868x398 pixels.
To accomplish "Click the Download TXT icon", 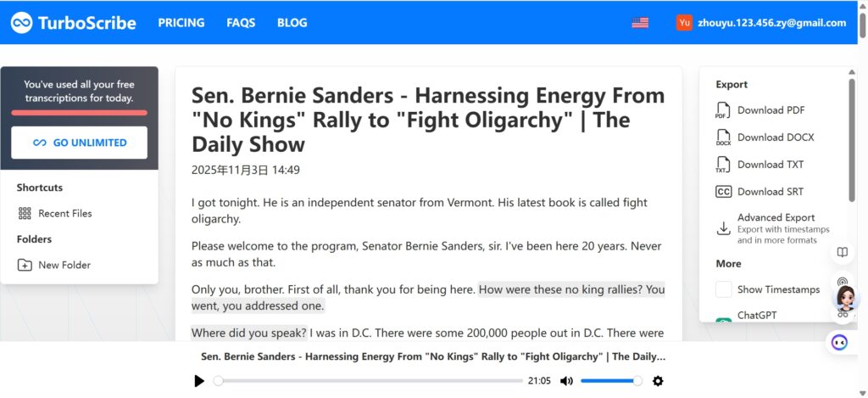I will coord(723,165).
